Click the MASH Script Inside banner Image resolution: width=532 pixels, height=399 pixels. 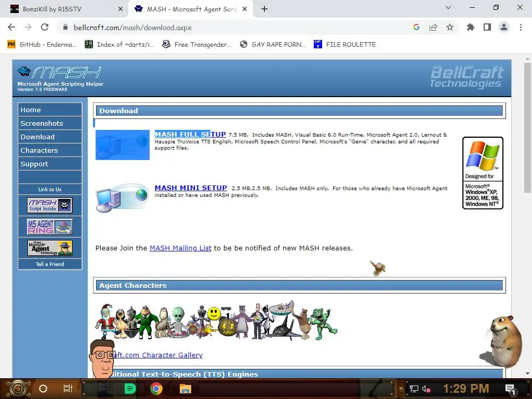(x=50, y=205)
